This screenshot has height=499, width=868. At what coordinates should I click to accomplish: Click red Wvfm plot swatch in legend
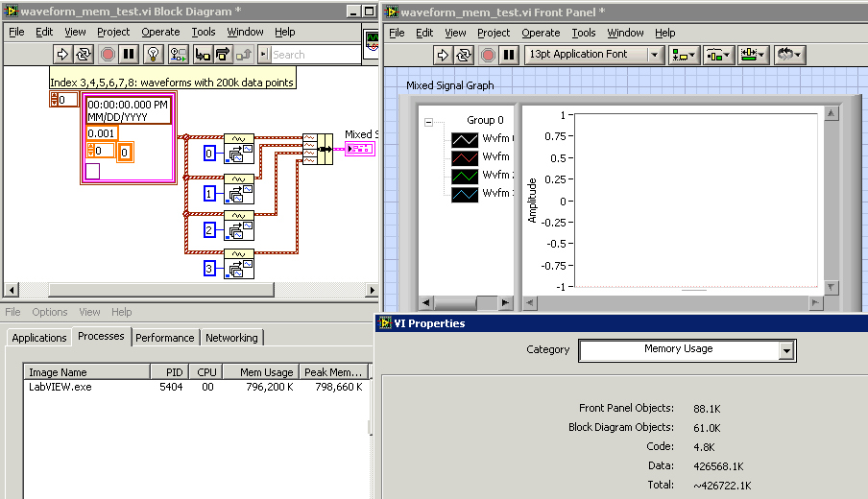(465, 157)
